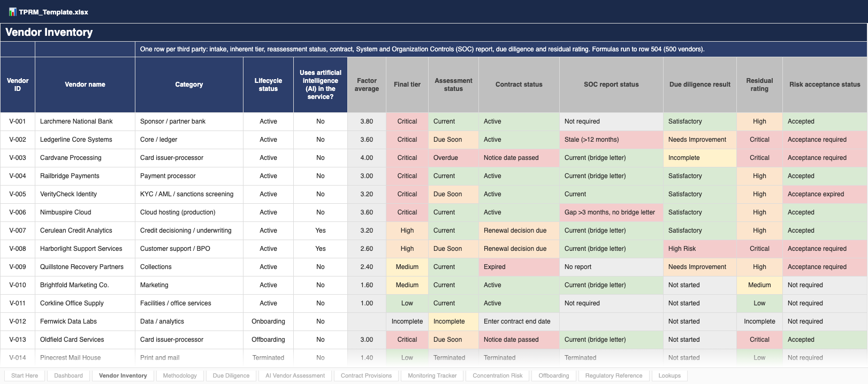
Task: Open the Lookups sheet tab
Action: pos(670,375)
